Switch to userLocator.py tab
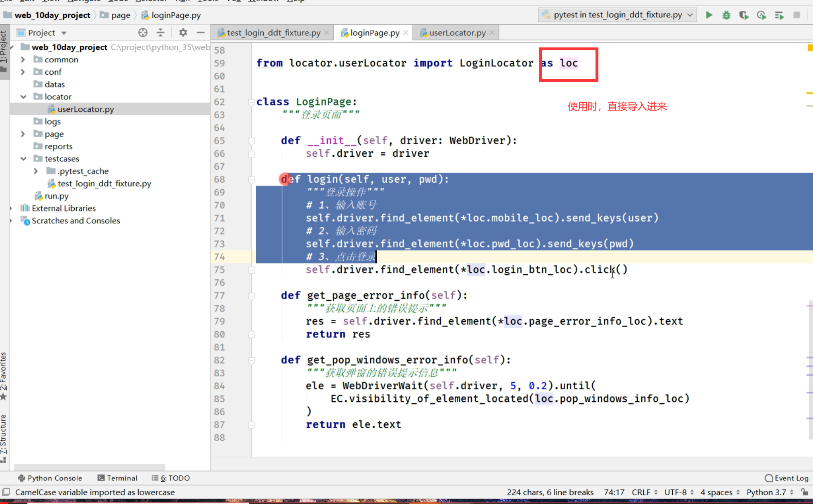Screen dimensions: 813x504 click(x=457, y=33)
